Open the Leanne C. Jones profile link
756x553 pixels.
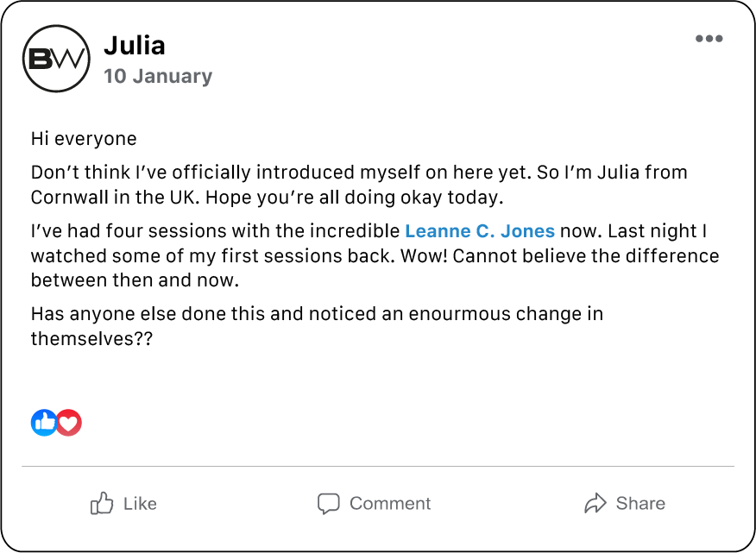[480, 231]
